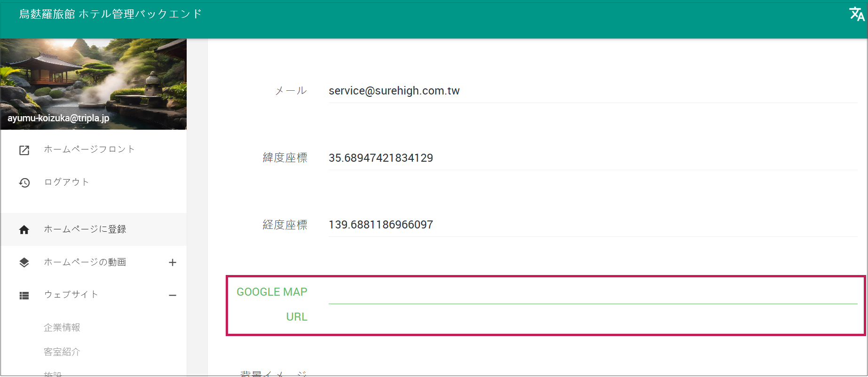Go to ホームページに登録 in the sidebar
868x377 pixels.
[x=85, y=229]
